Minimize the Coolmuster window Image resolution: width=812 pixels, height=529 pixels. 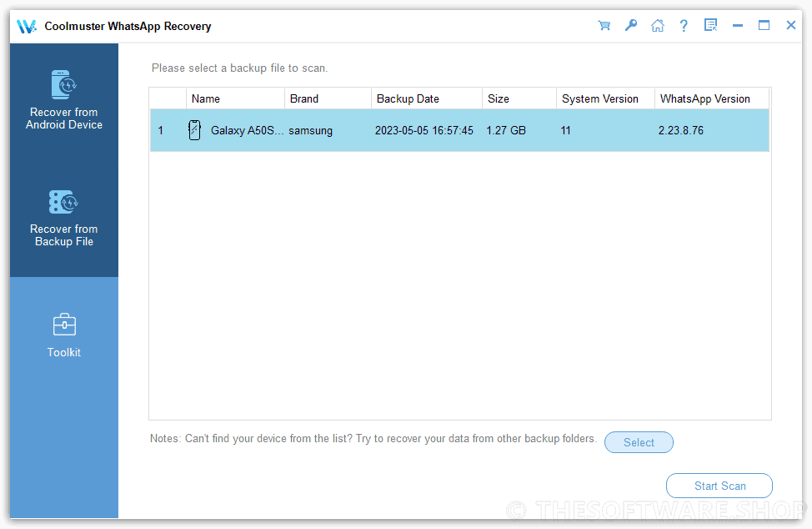pyautogui.click(x=738, y=25)
